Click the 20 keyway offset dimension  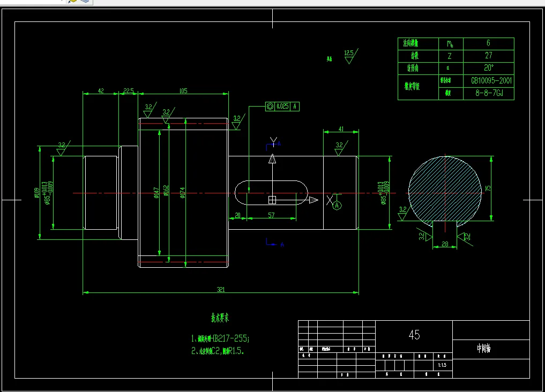238,215
